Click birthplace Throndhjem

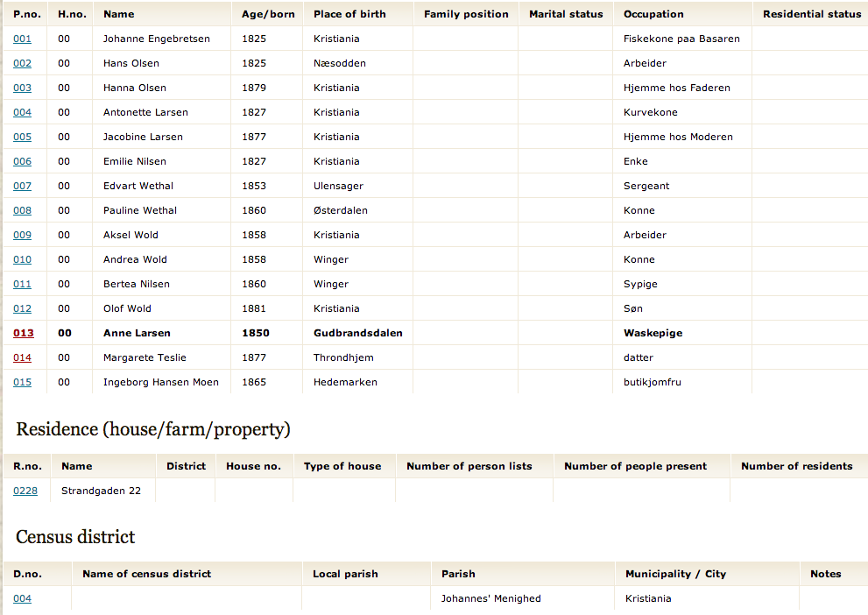343,357
